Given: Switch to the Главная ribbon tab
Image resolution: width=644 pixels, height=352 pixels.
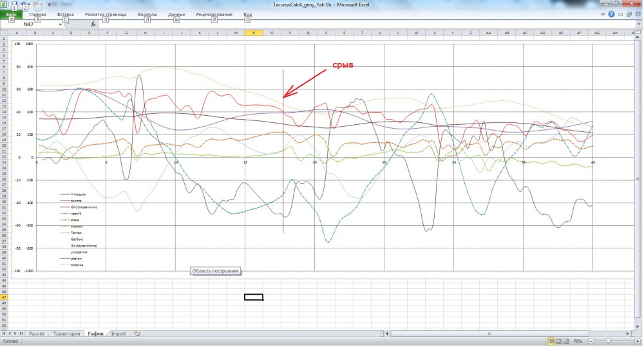Looking at the screenshot, I should tap(37, 14).
